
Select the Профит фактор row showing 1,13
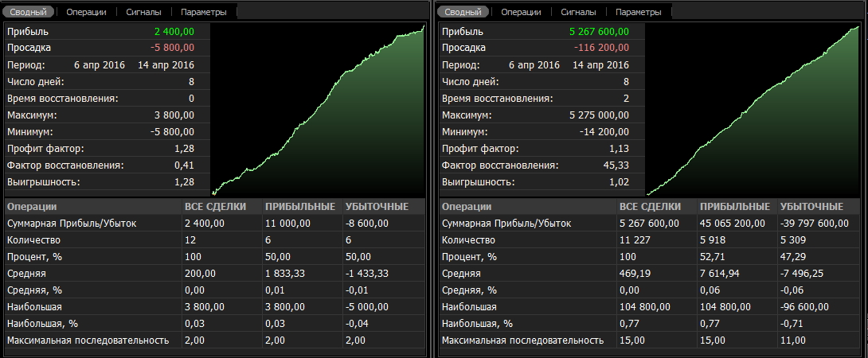(534, 148)
